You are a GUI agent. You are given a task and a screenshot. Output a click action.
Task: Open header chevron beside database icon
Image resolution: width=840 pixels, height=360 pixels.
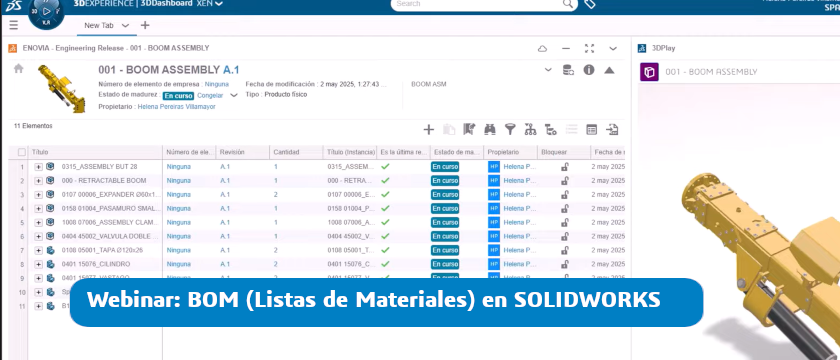pos(548,70)
